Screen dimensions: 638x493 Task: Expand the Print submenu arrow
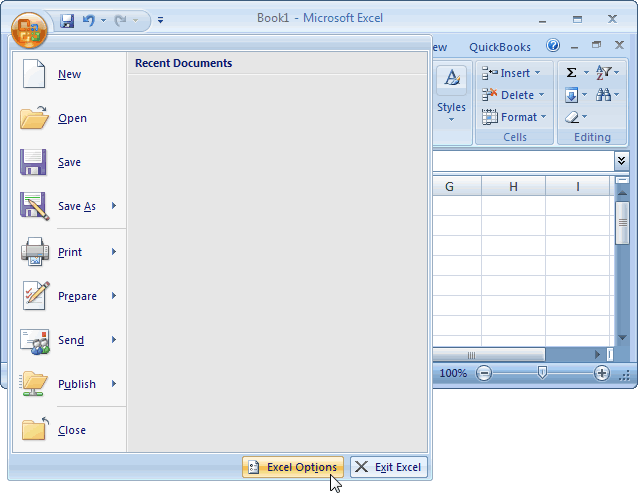[x=114, y=252]
